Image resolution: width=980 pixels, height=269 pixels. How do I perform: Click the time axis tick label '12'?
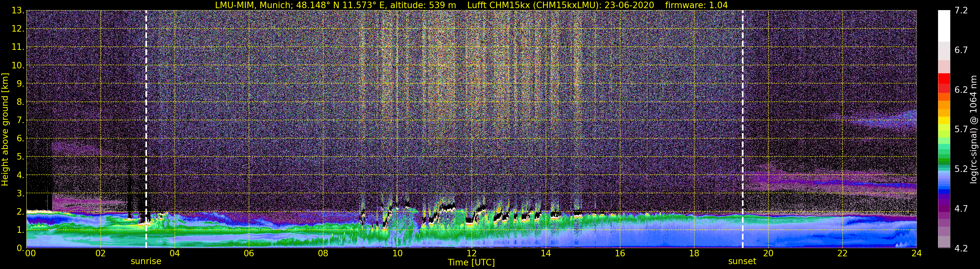471,253
